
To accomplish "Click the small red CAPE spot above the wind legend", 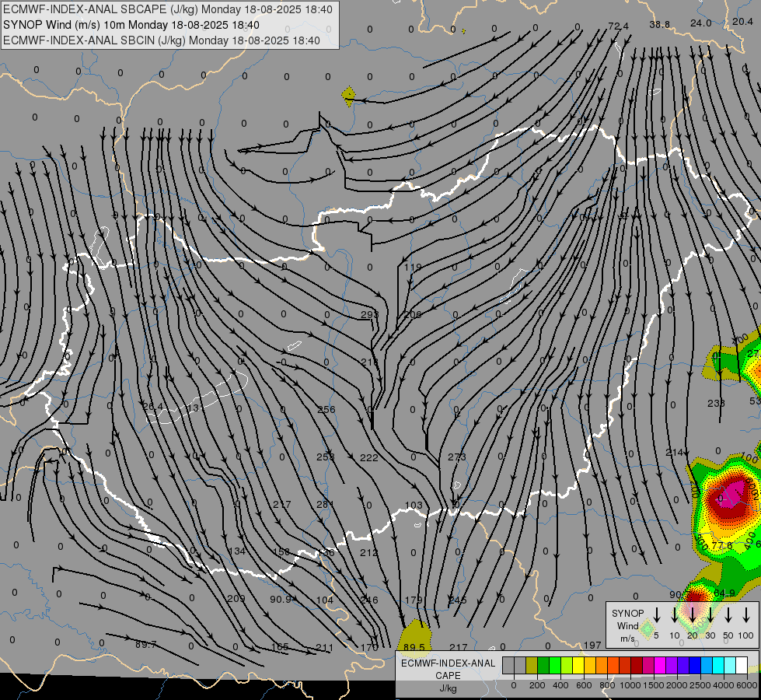I will [694, 596].
